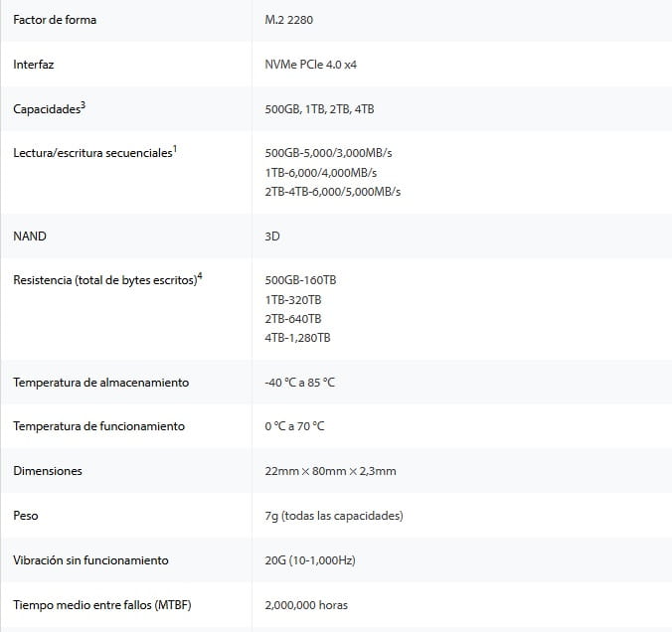Screen dimensions: 672x632
Task: Click the 4TB-1,280TB endurance value
Action: click(298, 338)
